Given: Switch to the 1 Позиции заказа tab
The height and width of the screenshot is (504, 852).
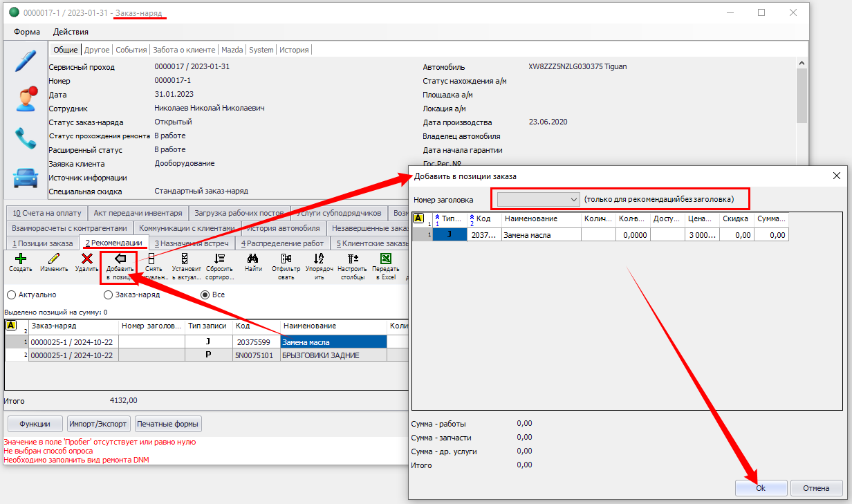Looking at the screenshot, I should (41, 243).
